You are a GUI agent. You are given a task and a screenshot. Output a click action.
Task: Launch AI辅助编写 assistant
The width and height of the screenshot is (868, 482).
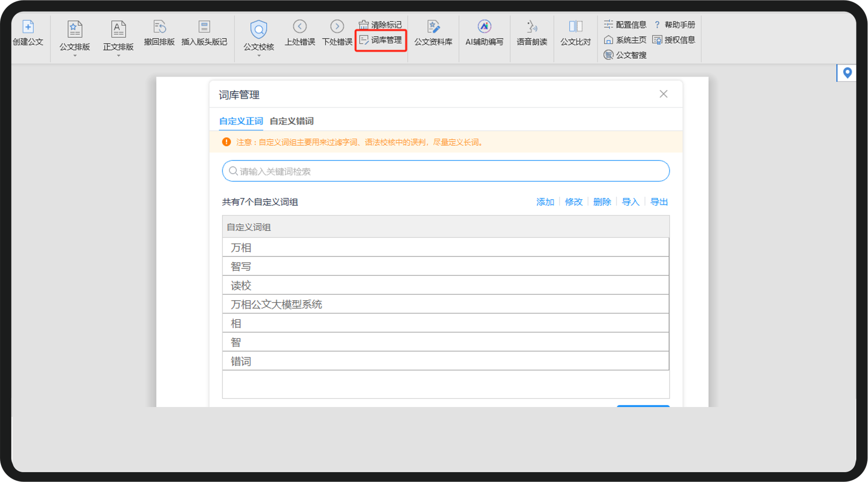click(484, 33)
